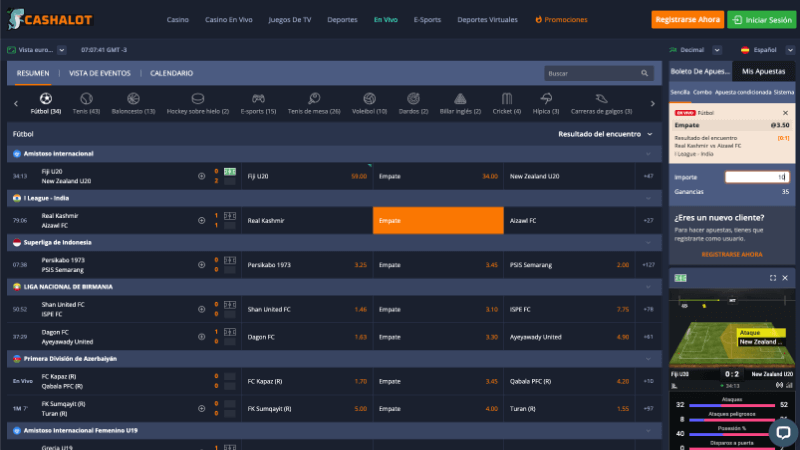The image size is (800, 450).
Task: Open stats icon for Persikabo 1973 match
Action: click(202, 265)
